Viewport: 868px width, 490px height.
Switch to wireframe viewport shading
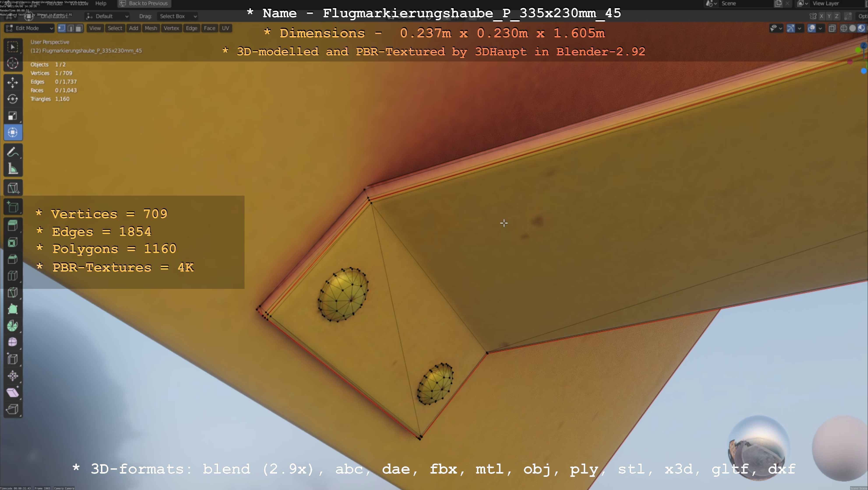pos(844,28)
